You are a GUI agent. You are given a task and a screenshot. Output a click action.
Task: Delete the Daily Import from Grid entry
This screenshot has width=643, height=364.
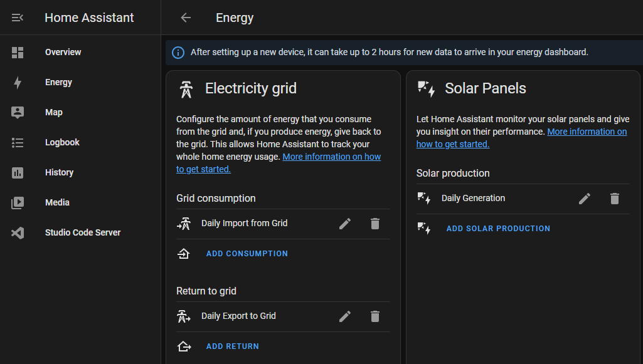(x=375, y=224)
